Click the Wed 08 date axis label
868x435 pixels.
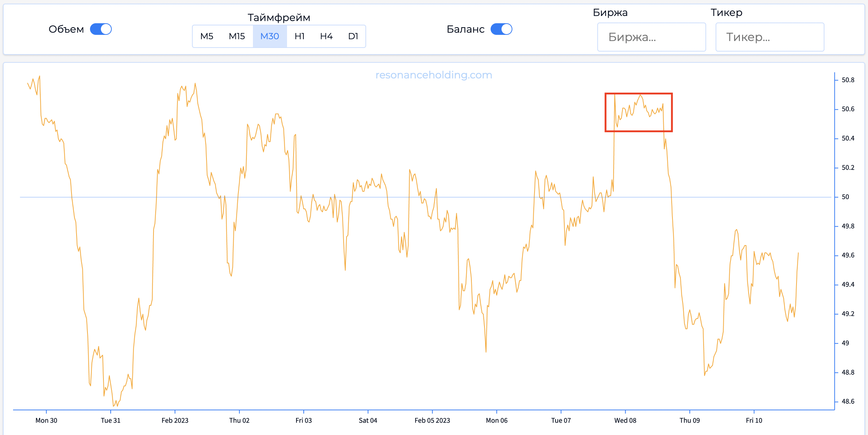[625, 420]
